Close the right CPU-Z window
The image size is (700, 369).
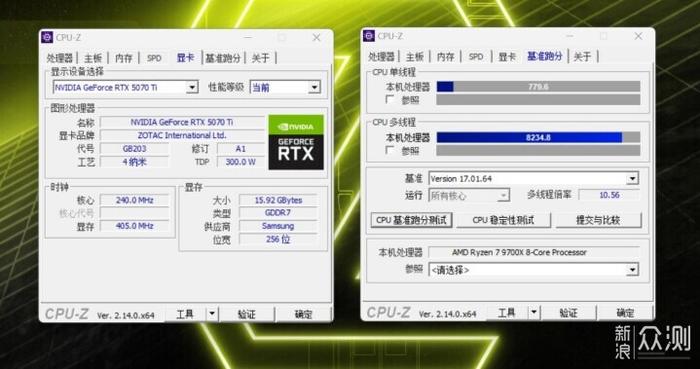pos(638,36)
